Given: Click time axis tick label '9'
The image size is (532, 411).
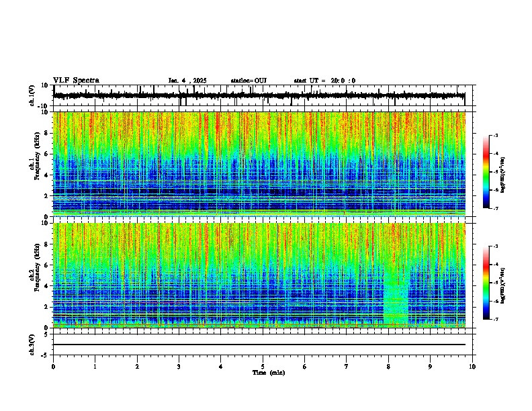Looking at the screenshot, I should pos(430,367).
